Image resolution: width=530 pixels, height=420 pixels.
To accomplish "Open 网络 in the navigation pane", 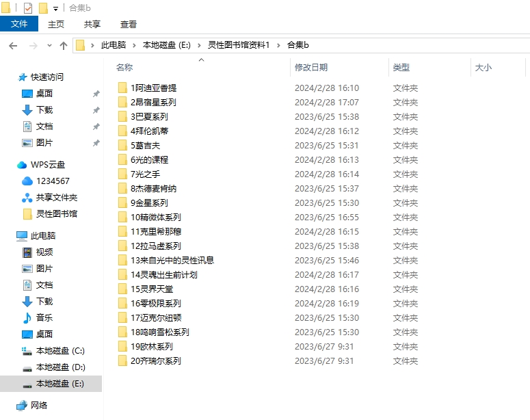I will [x=39, y=406].
